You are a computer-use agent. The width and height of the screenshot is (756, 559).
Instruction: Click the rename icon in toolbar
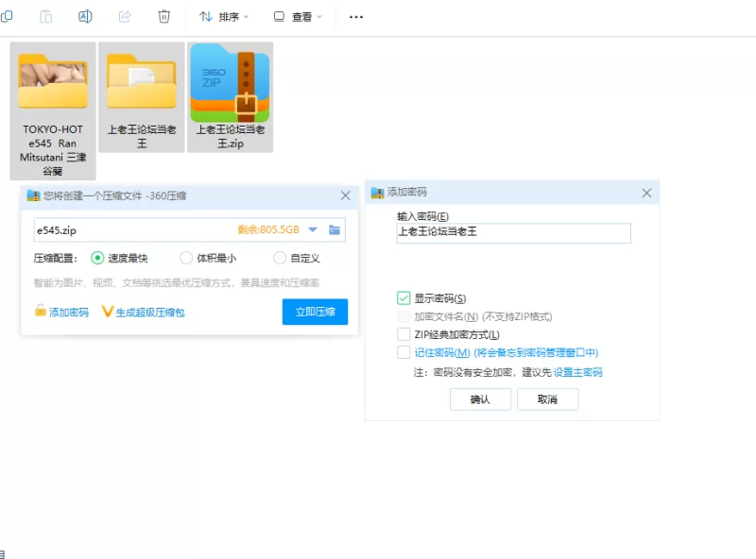85,17
